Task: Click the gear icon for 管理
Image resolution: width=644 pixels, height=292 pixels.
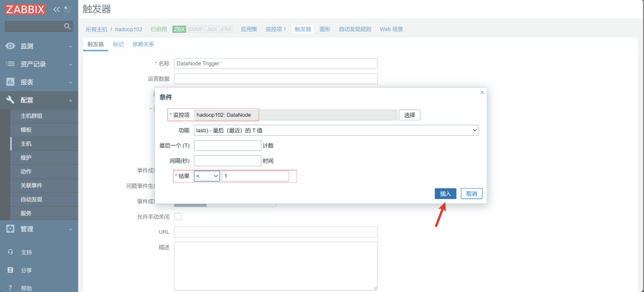Action: pyautogui.click(x=10, y=229)
